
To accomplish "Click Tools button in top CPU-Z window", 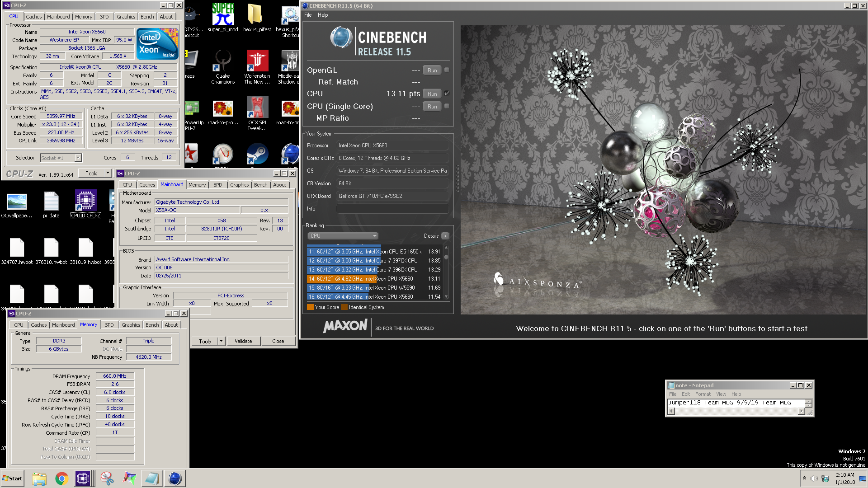I will 91,174.
